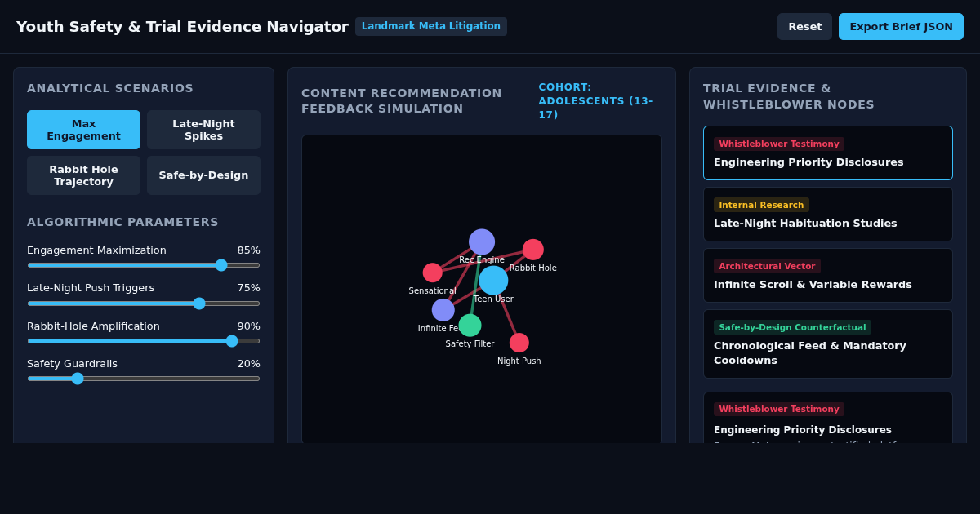This screenshot has width=980, height=514.
Task: Click the Internal Research tag
Action: (761, 205)
